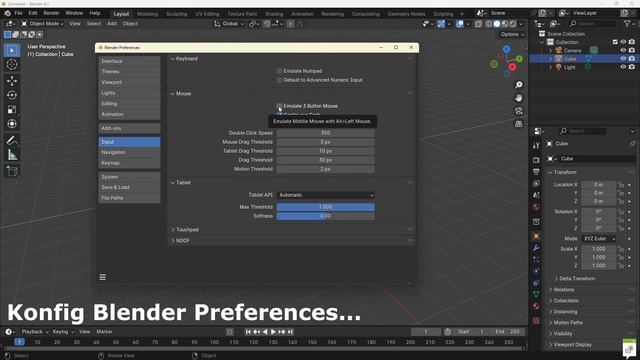Adjust the Max Threshold slider
Viewport: 640px width, 360px height.
[x=325, y=207]
